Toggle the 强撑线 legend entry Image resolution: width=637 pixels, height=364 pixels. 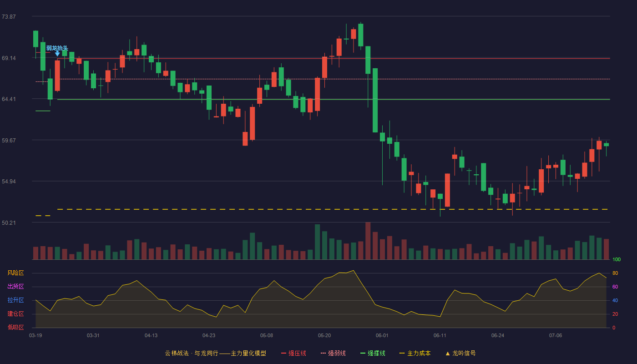tap(373, 353)
